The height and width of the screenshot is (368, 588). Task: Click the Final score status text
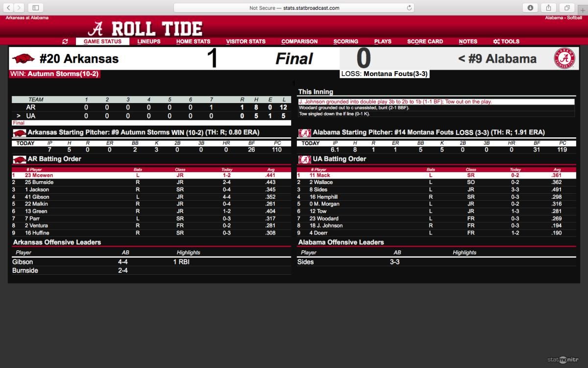294,59
